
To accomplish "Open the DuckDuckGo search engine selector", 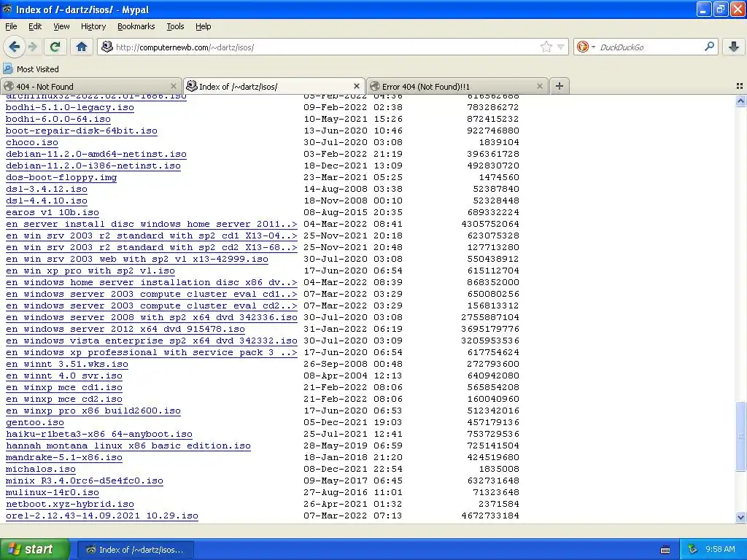I will pos(586,47).
